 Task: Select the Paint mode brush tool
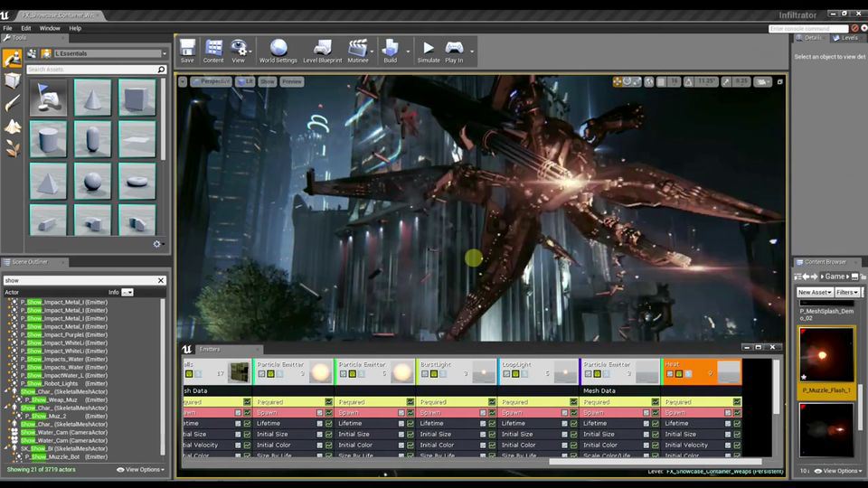tap(13, 104)
